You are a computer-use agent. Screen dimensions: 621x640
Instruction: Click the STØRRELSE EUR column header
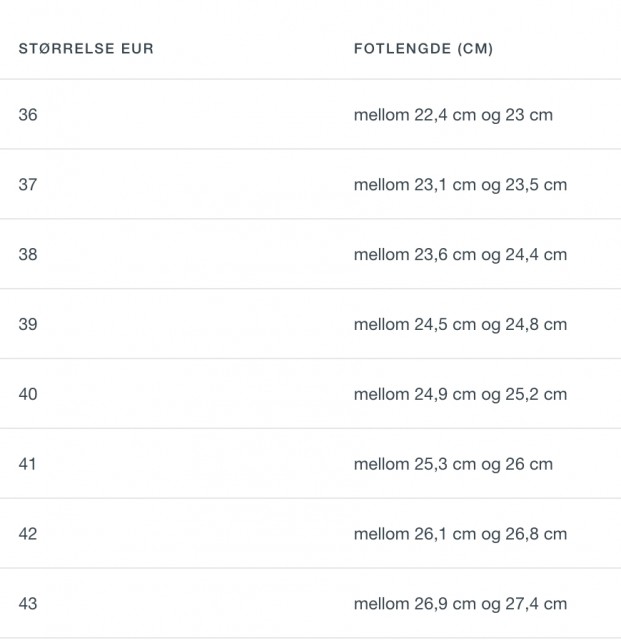click(x=86, y=49)
